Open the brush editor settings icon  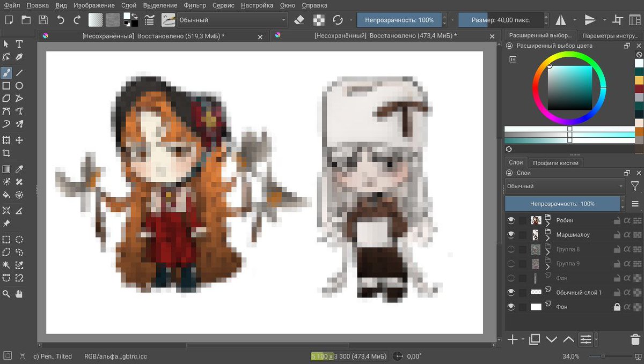click(150, 20)
